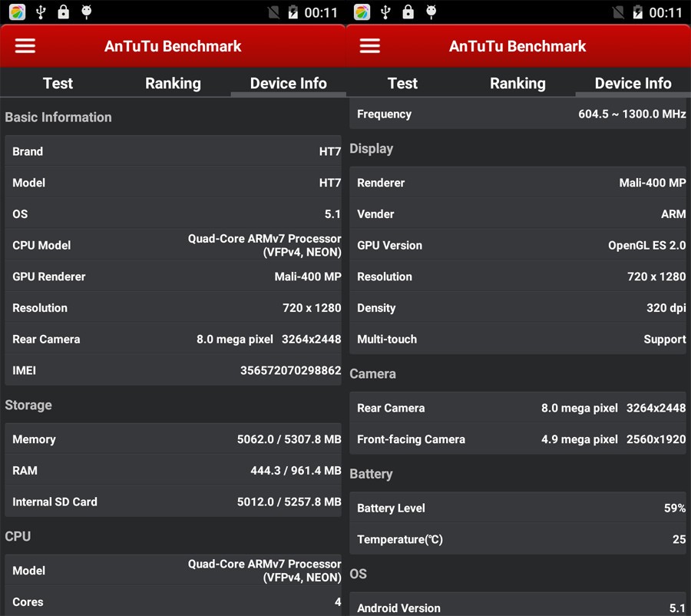Switch to the Ranking tab on the right screen
691x616 pixels.
tap(517, 83)
